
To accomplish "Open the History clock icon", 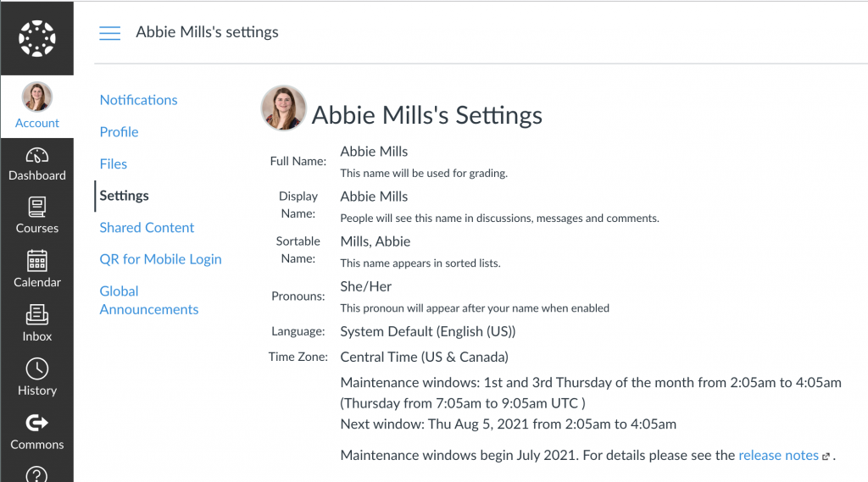I will click(36, 368).
